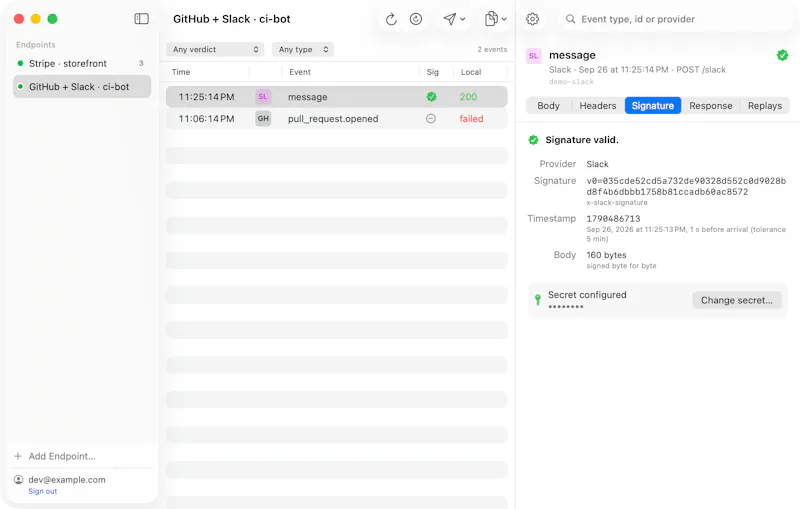
Task: Click the SL avatar in detail header
Action: [533, 56]
